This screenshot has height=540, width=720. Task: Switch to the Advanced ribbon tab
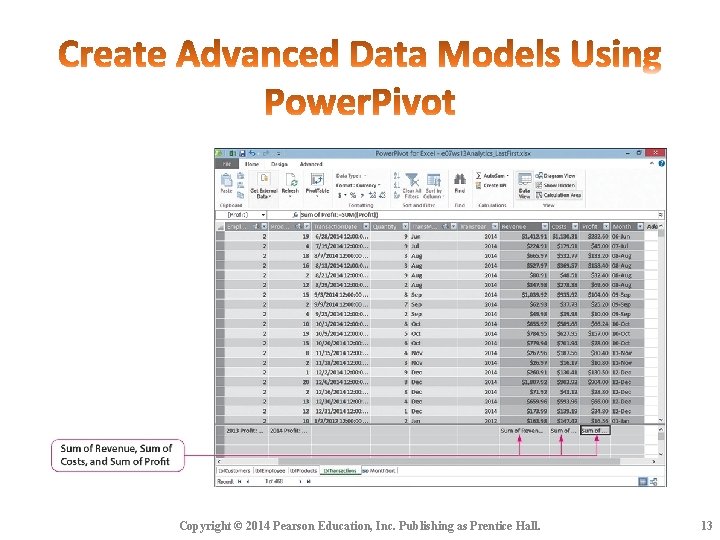(311, 164)
